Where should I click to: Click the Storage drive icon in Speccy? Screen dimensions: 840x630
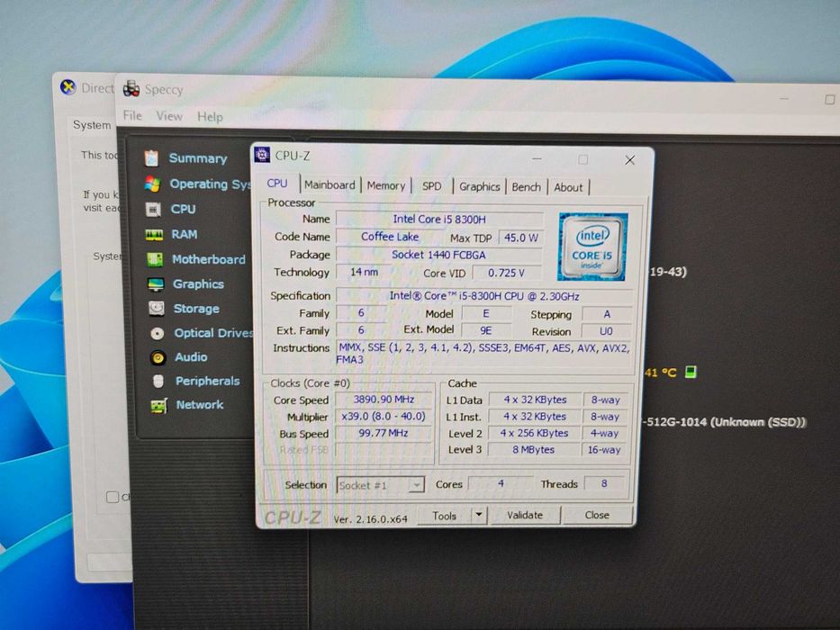click(x=157, y=308)
